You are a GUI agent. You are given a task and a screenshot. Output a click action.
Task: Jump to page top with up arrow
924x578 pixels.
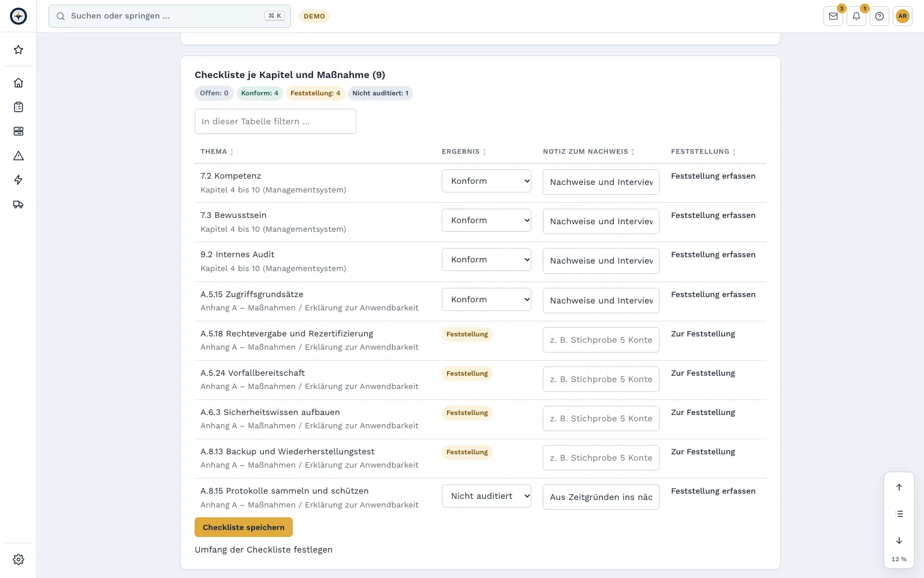click(899, 487)
